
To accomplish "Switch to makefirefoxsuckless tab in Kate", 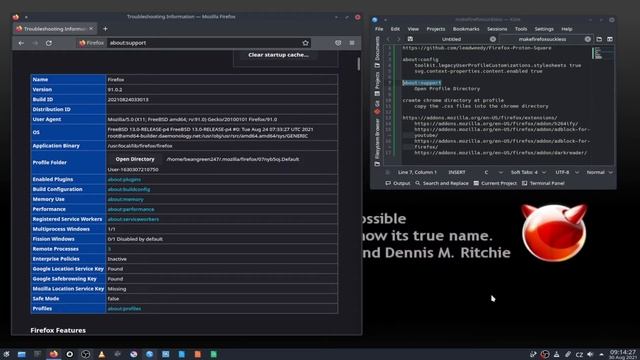I will point(542,39).
